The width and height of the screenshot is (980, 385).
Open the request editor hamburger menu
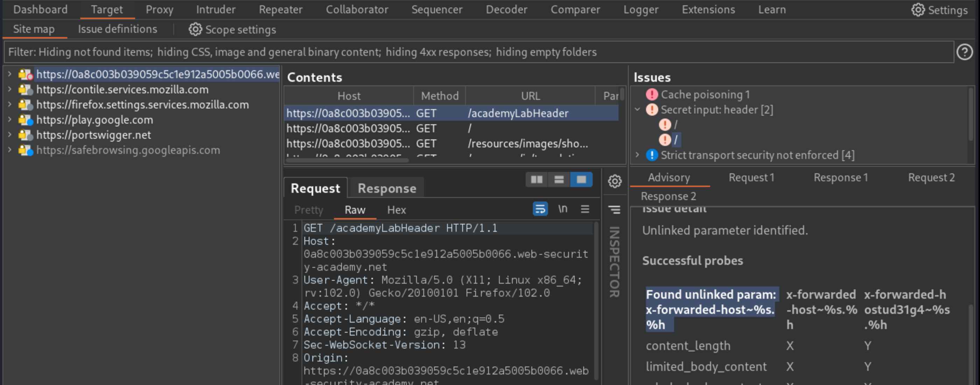click(x=585, y=209)
